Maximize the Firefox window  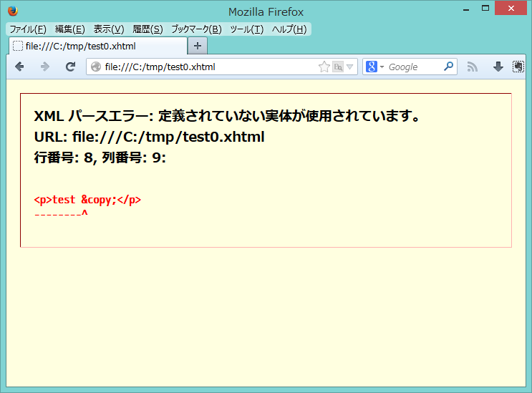click(485, 9)
